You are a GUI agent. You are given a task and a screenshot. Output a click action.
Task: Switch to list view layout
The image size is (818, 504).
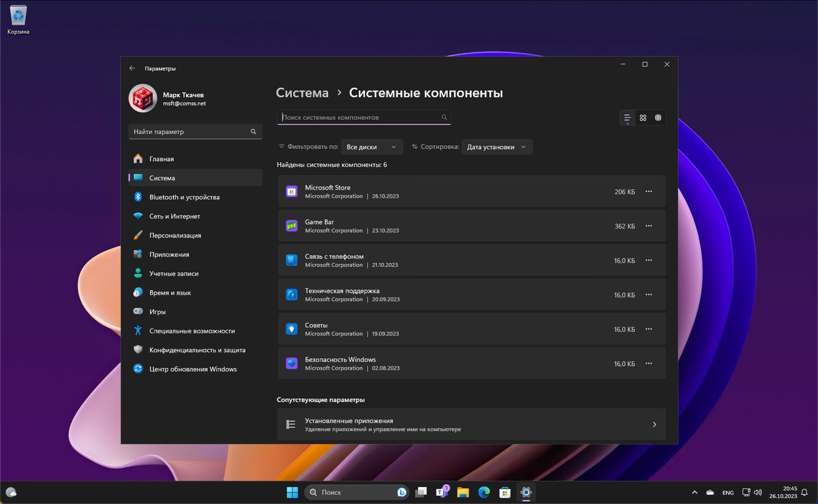(627, 118)
